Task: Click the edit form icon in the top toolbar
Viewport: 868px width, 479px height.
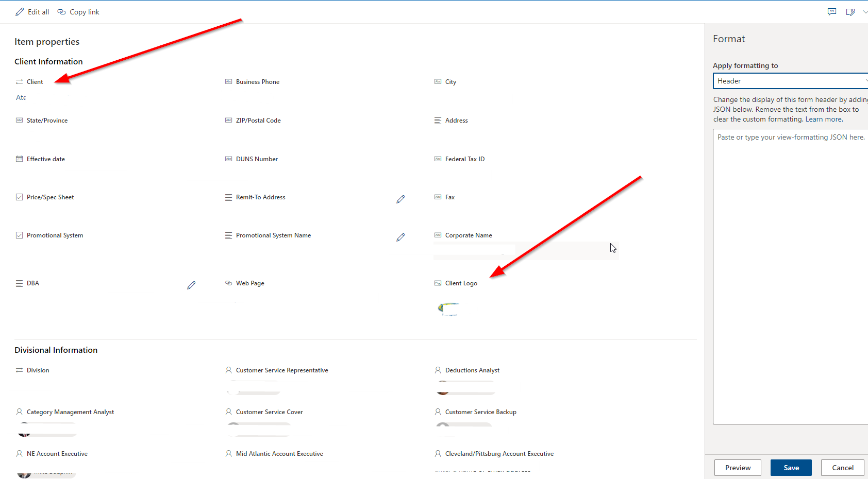Action: pyautogui.click(x=851, y=11)
